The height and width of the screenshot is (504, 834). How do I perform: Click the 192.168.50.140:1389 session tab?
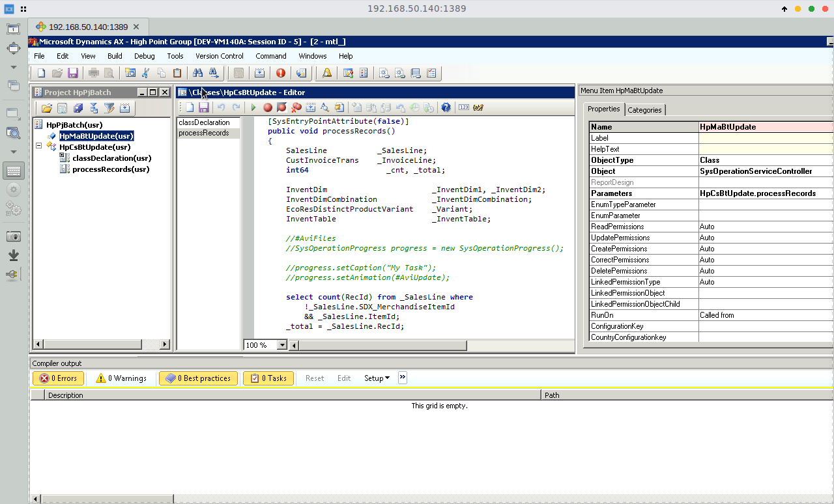(88, 27)
